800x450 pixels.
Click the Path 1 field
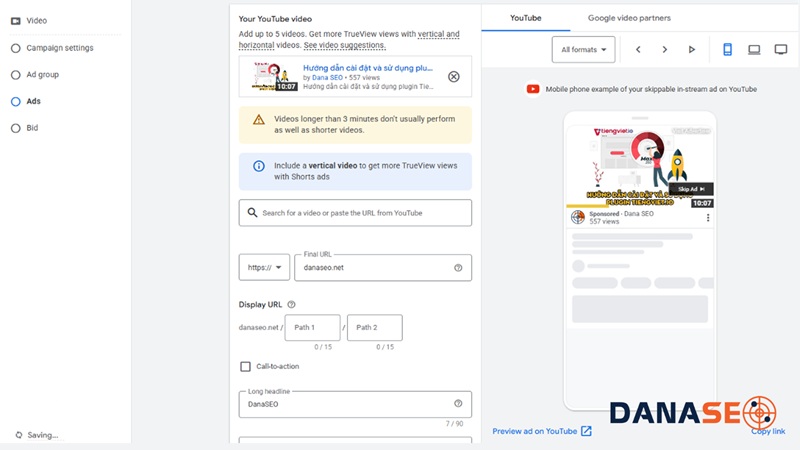click(312, 328)
